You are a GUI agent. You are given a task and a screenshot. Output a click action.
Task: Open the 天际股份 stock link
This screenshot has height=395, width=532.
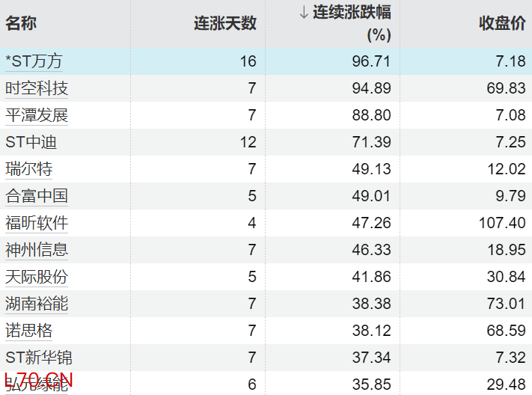[37, 277]
